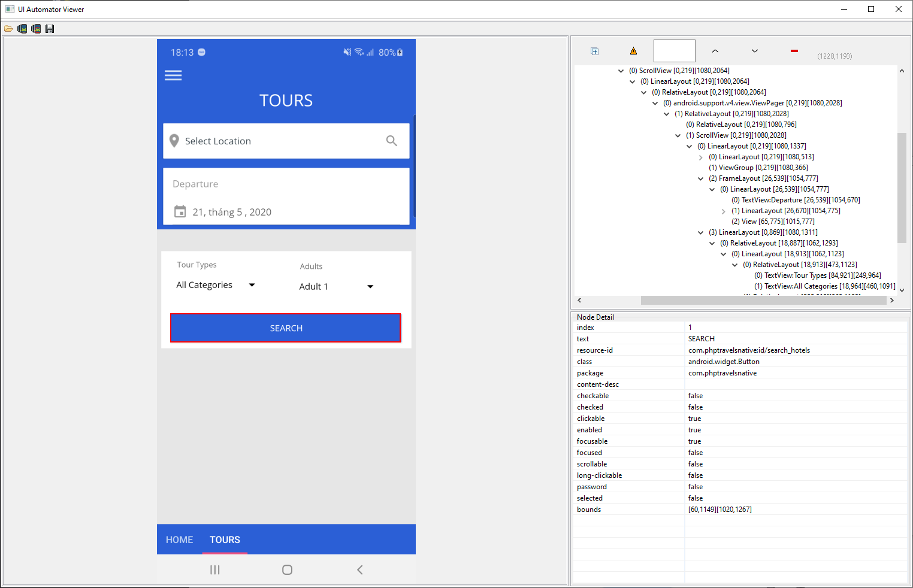Click the tree scroll-right arrow
The width and height of the screenshot is (913, 588).
click(892, 300)
